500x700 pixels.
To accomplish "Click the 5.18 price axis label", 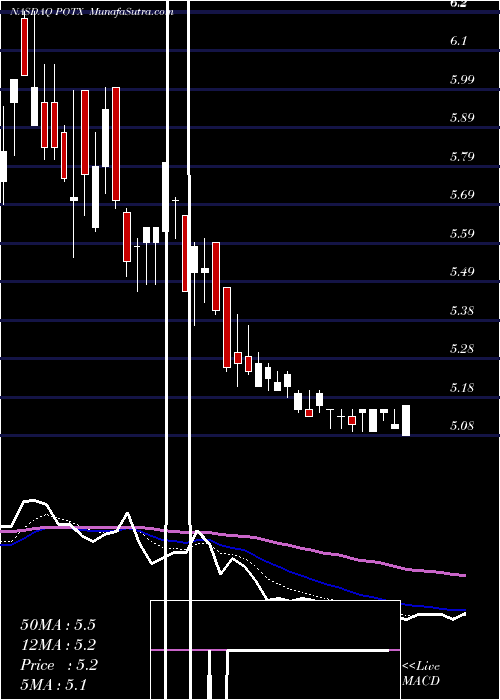I will click(462, 387).
